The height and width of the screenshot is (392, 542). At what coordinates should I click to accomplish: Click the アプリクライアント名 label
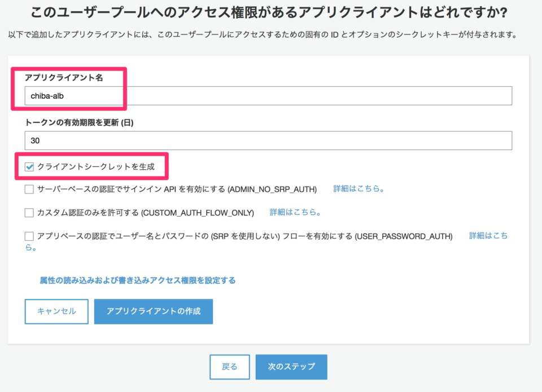point(64,77)
